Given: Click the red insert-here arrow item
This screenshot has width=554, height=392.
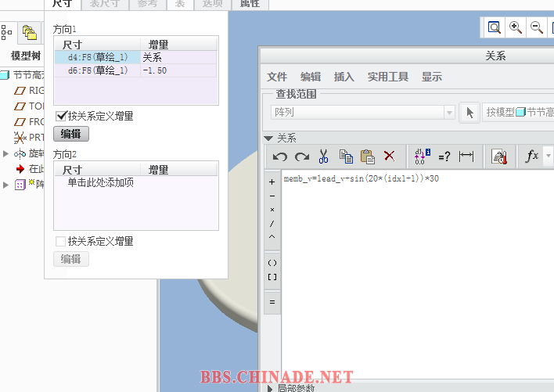Looking at the screenshot, I should pyautogui.click(x=20, y=169).
